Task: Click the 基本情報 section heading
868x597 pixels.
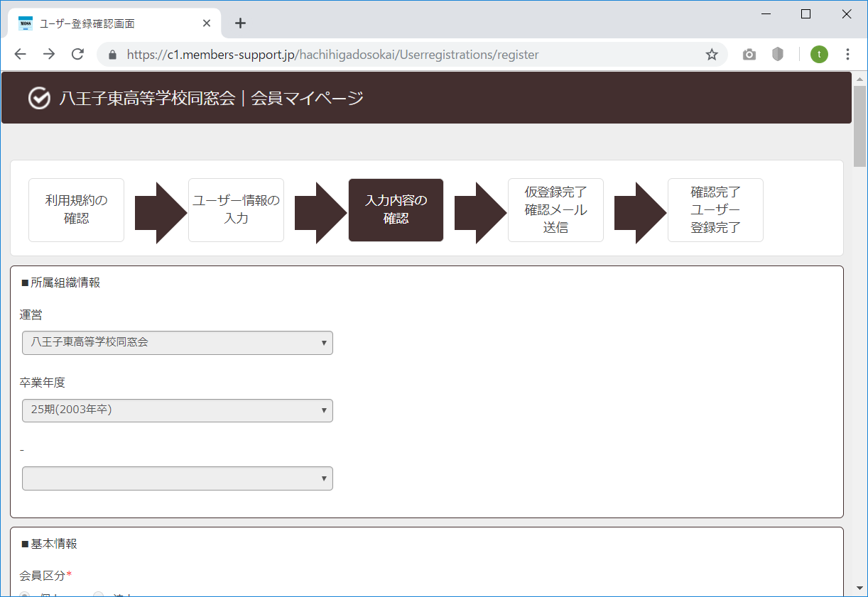Action: tap(49, 544)
